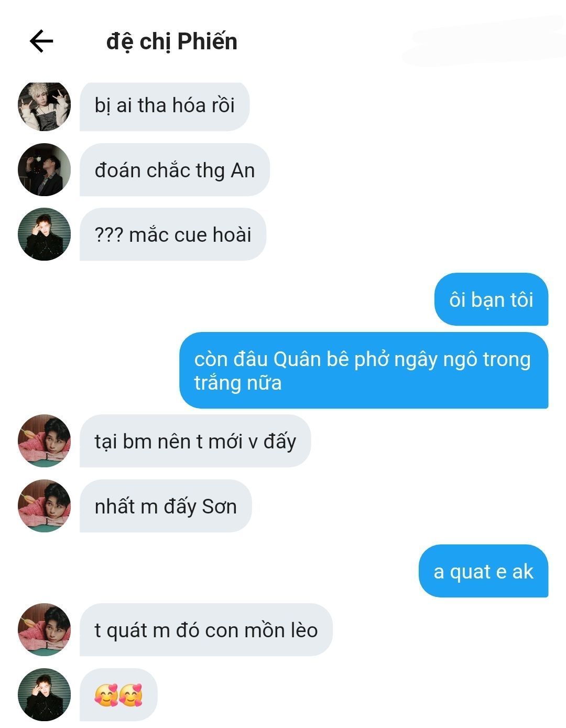Image resolution: width=566 pixels, height=728 pixels.
Task: Open avatar next to 'nhất m đấy Sơn'
Action: (44, 506)
